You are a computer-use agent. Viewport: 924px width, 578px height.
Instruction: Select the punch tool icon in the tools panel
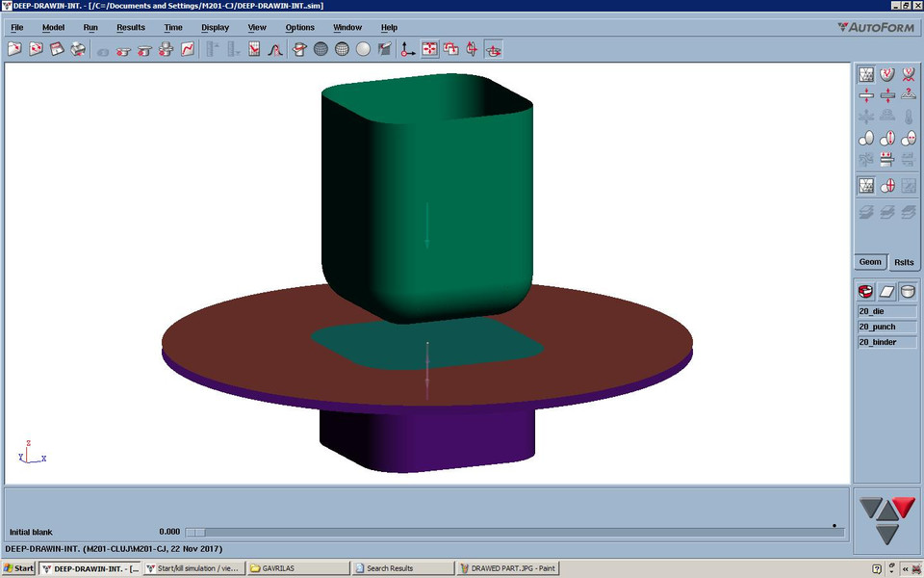point(886,291)
